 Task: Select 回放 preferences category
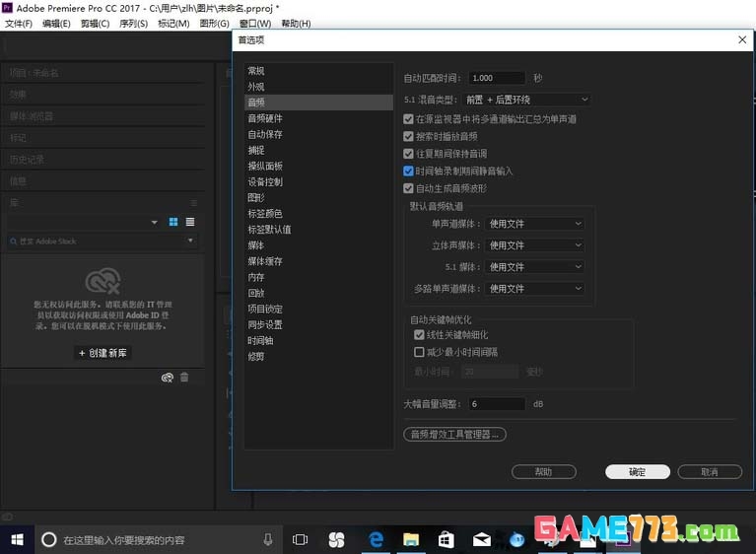[x=318, y=293]
